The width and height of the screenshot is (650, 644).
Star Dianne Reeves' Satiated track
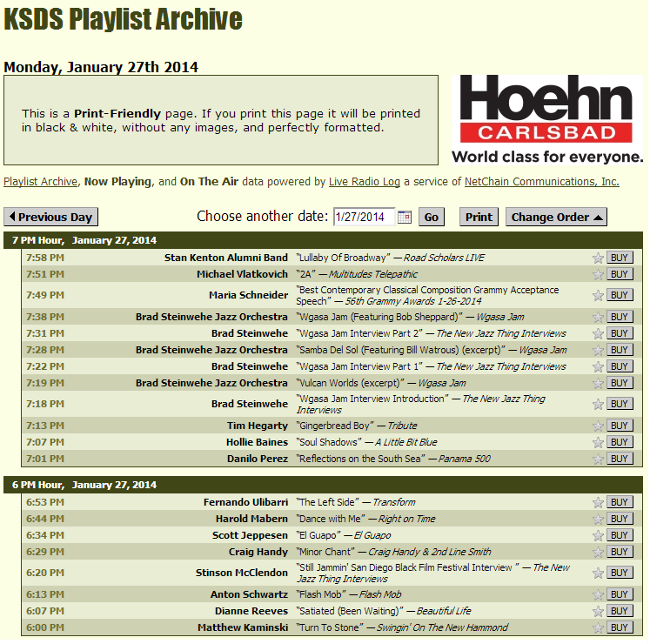click(599, 612)
